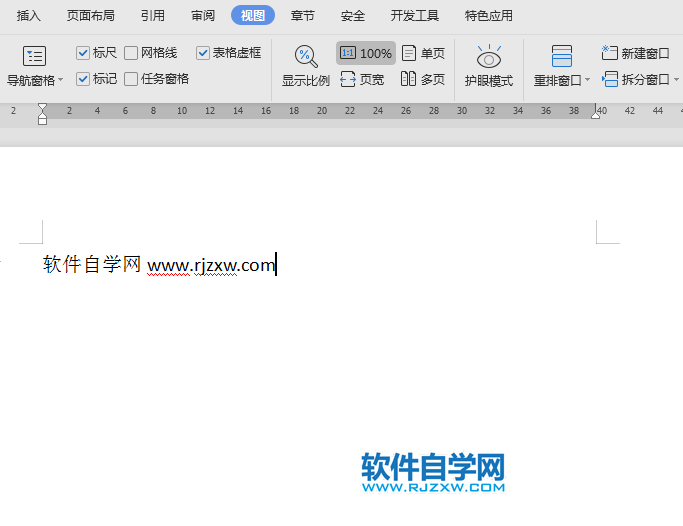Uncheck the Ruler (标尺) checkbox
The width and height of the screenshot is (683, 526).
[83, 53]
